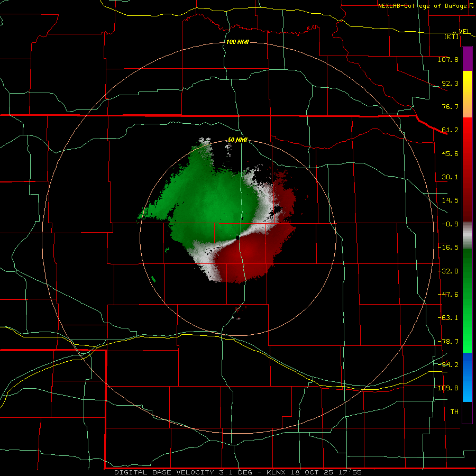Click the 61.2 scale value
Viewport: 476px width, 476px height.
450,130
